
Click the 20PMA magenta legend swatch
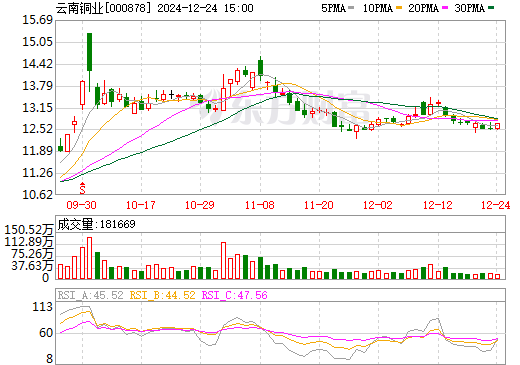[x=445, y=7]
